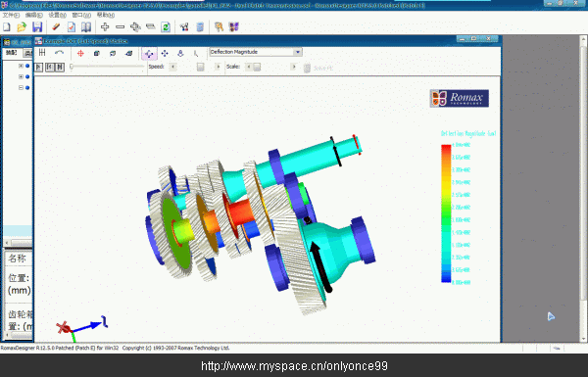
Task: Save the design with the floppy disk icon
Action: coord(37,27)
